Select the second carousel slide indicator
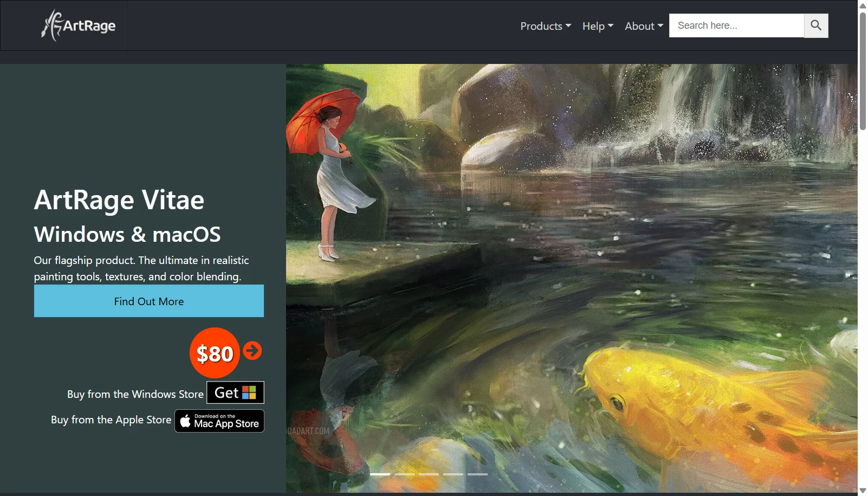 pyautogui.click(x=404, y=474)
